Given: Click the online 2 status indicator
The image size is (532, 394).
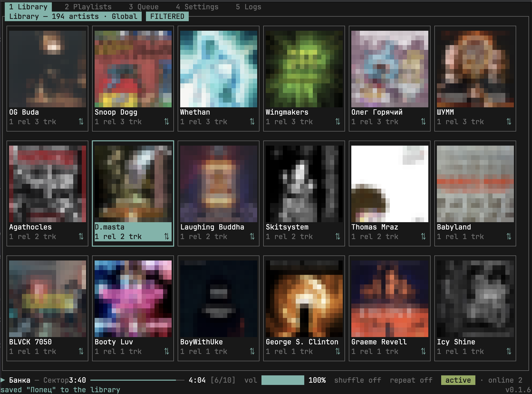Looking at the screenshot, I should pyautogui.click(x=505, y=380).
